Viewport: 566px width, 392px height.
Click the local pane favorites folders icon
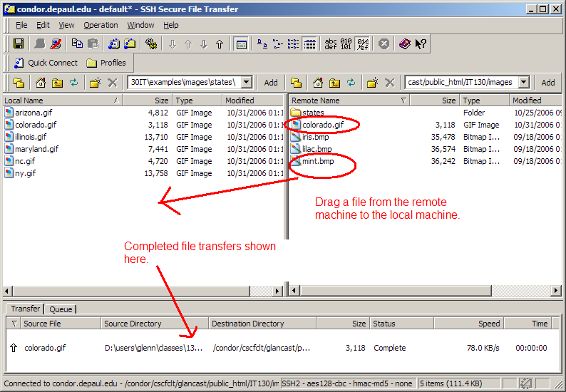coord(19,83)
